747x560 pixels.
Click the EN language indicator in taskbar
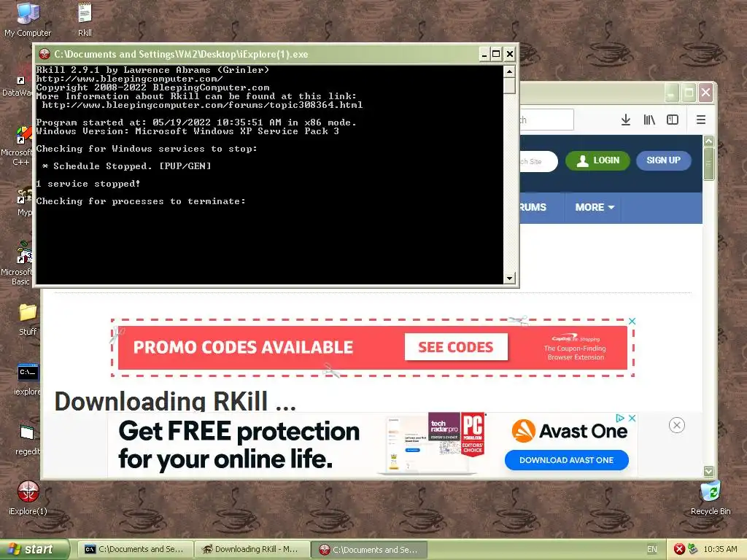point(651,549)
